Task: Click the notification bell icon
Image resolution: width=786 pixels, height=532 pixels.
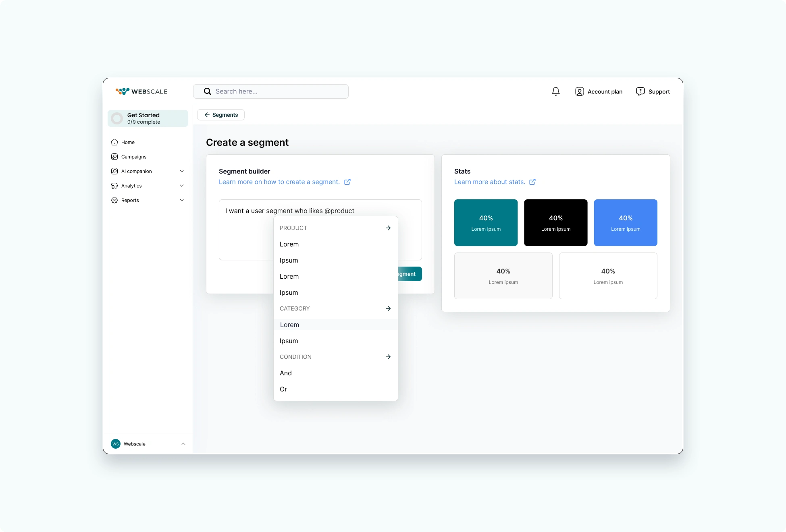Action: [555, 91]
